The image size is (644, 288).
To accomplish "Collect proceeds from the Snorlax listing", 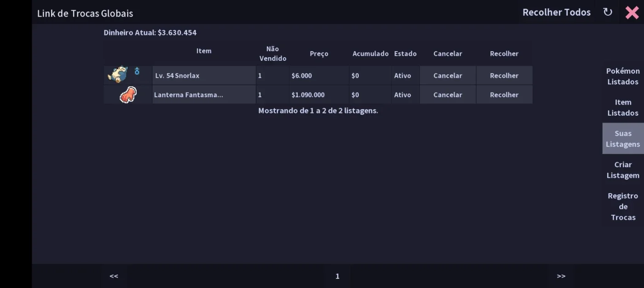I will (504, 76).
